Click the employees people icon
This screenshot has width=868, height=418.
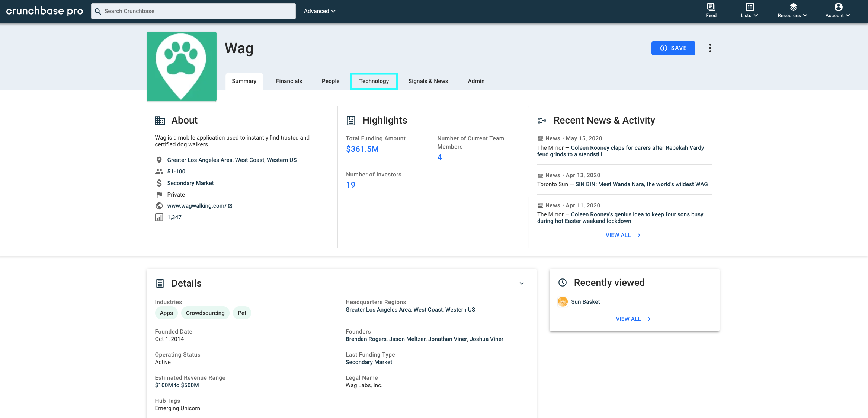pyautogui.click(x=159, y=172)
